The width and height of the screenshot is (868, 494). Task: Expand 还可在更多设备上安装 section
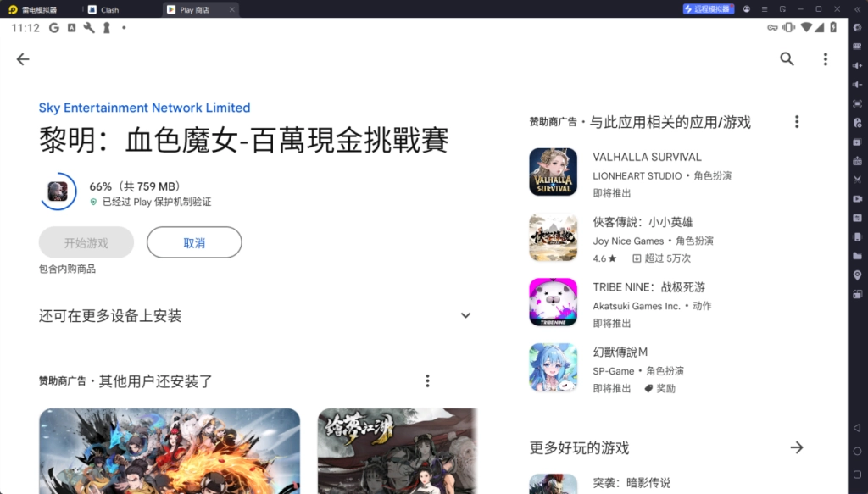pos(465,315)
